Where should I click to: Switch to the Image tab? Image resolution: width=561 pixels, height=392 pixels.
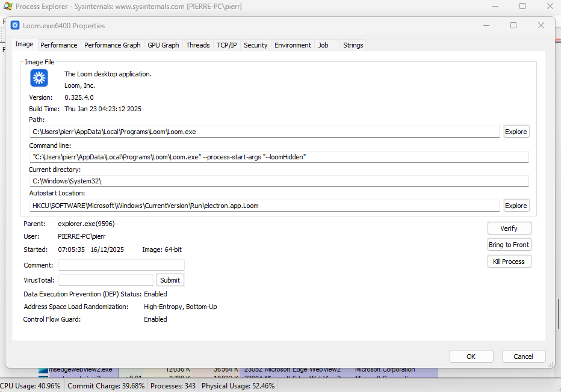coord(24,44)
